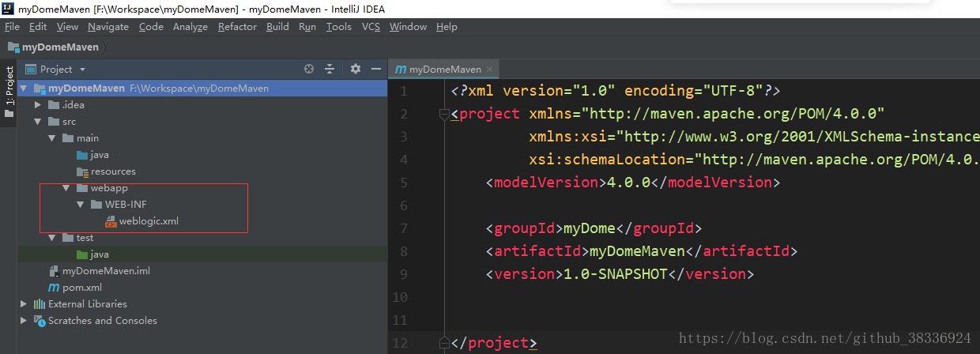Image resolution: width=980 pixels, height=354 pixels.
Task: Fold the project tag at line 2
Action: click(x=443, y=115)
